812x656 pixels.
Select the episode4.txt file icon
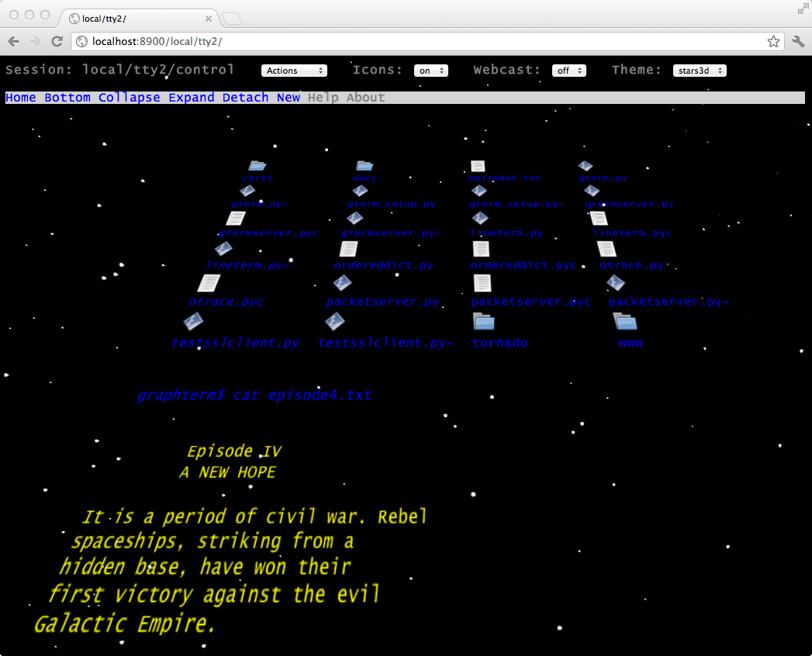point(478,165)
